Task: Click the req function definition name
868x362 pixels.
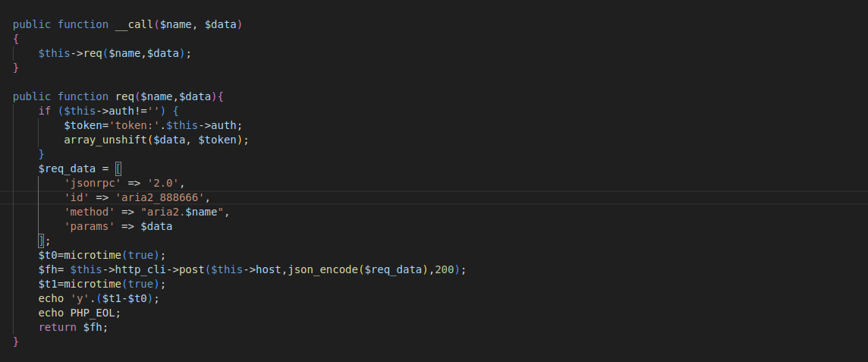Action: 124,96
